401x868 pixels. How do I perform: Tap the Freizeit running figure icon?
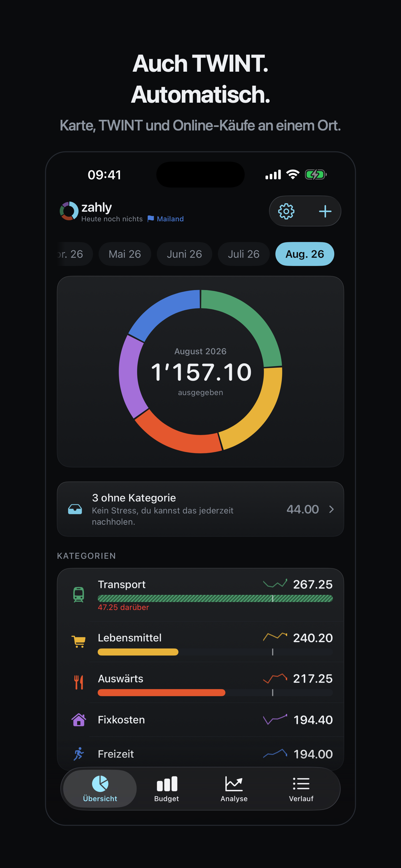click(x=78, y=754)
